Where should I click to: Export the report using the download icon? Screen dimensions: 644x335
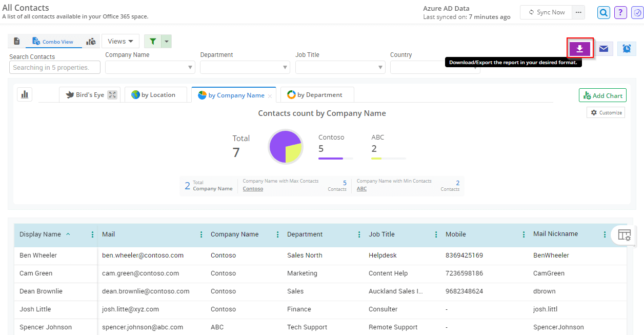580,48
